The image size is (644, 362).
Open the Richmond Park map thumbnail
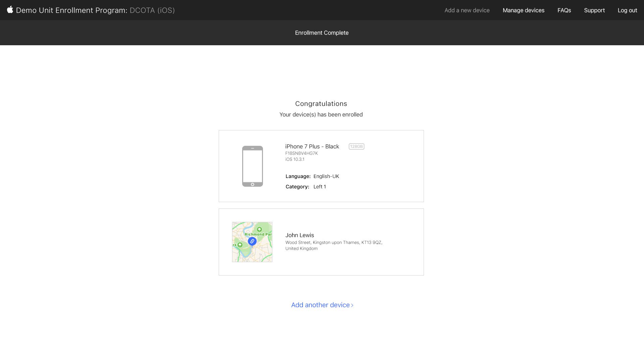click(252, 242)
